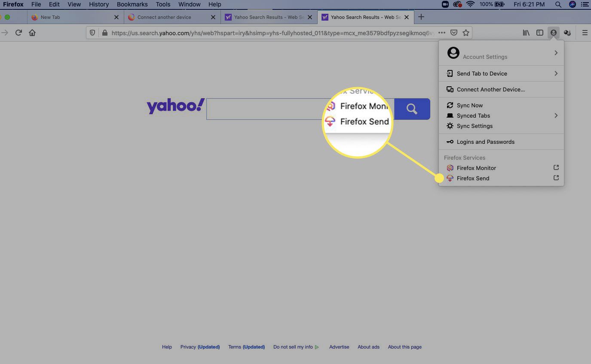This screenshot has width=591, height=364.
Task: Bookmark this page with star
Action: pos(466,33)
